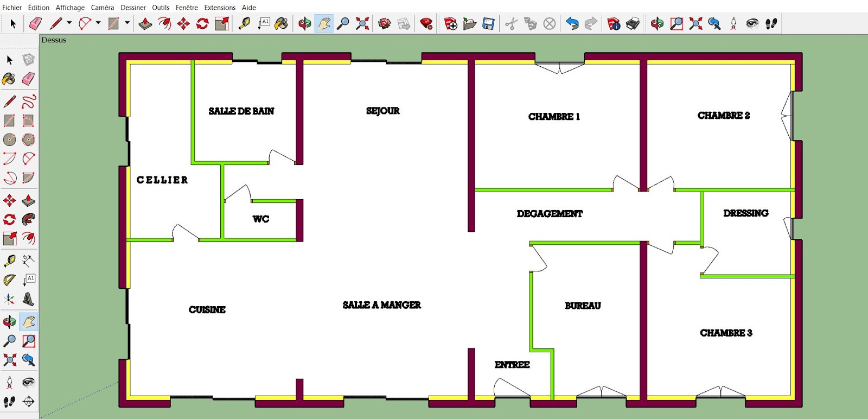868x419 pixels.
Task: Print the model
Action: point(633,23)
